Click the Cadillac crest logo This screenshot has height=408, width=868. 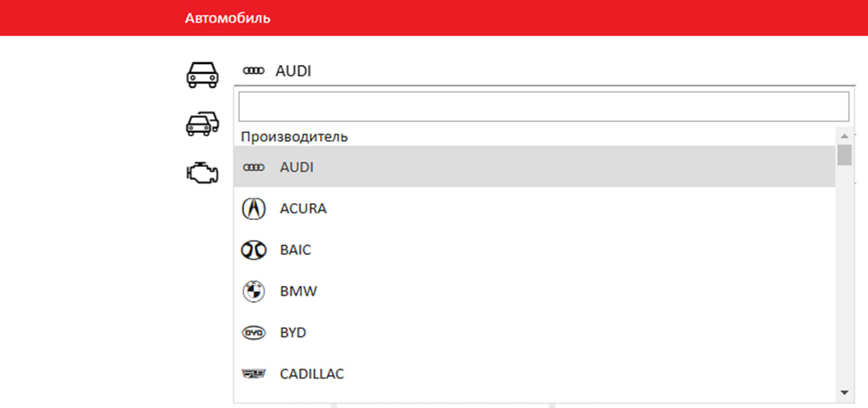pos(254,374)
